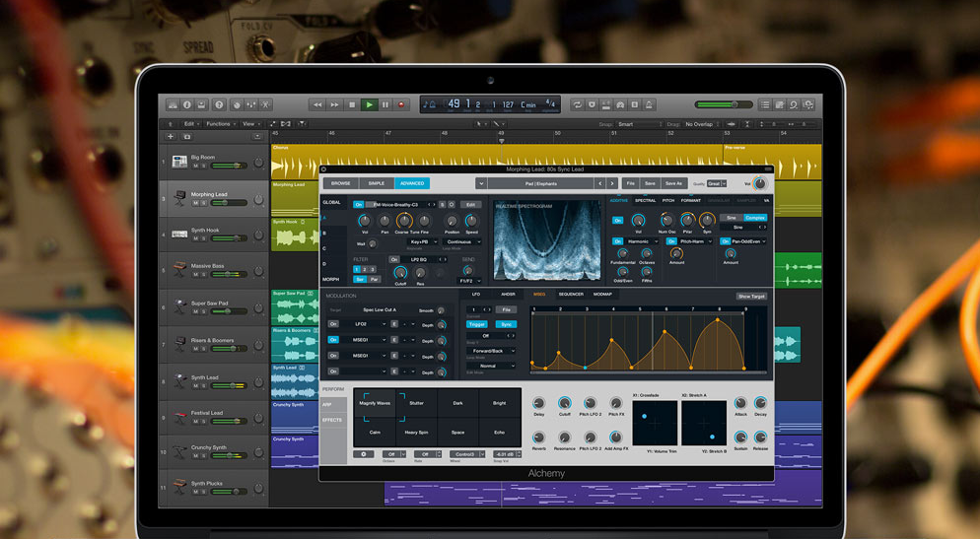Click the Alchemy Save As button

[x=673, y=183]
